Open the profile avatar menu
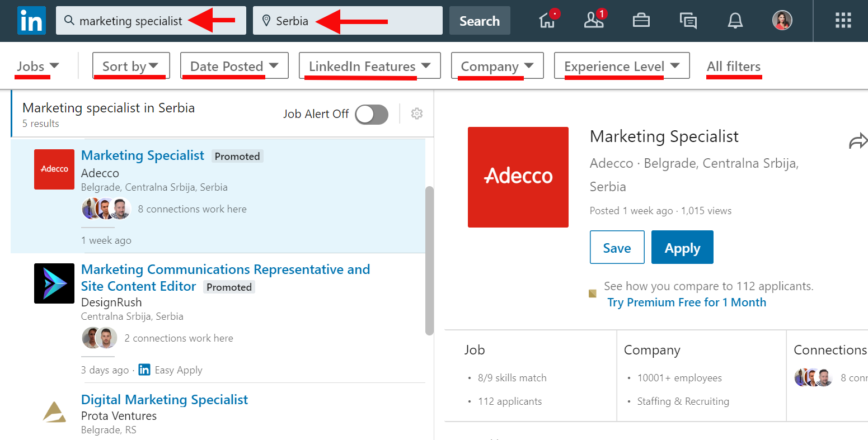868x440 pixels. click(x=782, y=21)
